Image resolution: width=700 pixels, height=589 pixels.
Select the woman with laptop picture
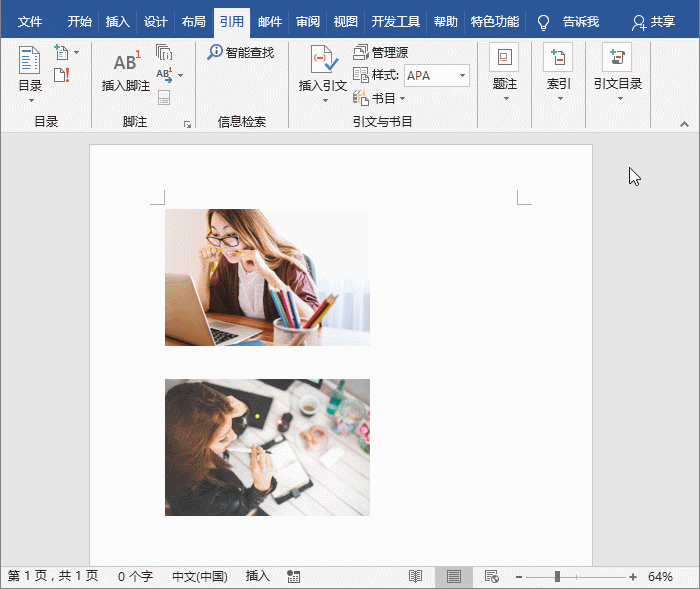coord(267,277)
